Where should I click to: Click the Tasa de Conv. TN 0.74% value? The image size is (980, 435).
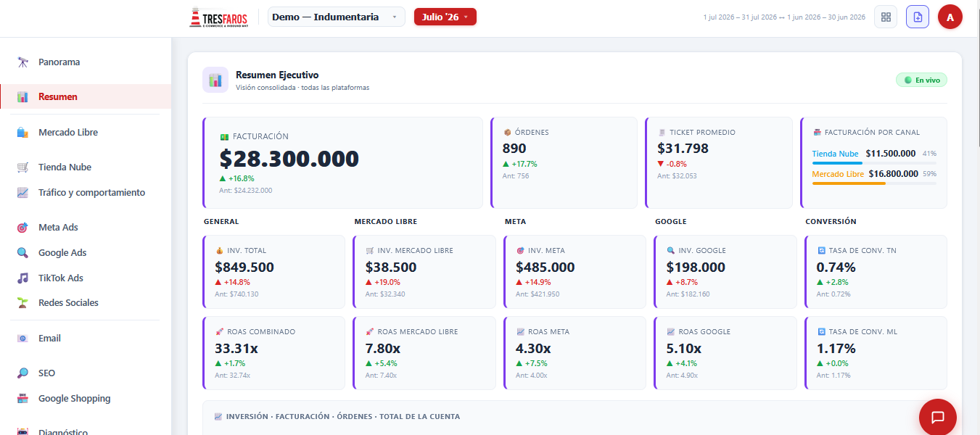836,268
